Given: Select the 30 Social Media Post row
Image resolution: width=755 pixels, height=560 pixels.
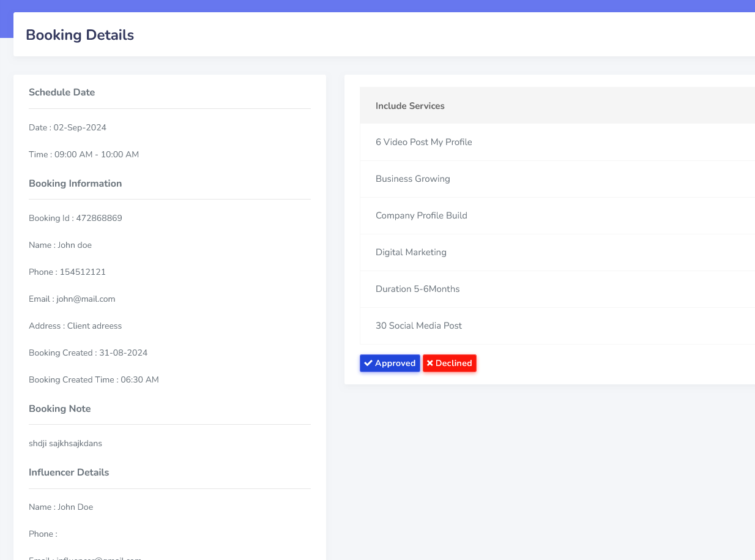Looking at the screenshot, I should (418, 326).
